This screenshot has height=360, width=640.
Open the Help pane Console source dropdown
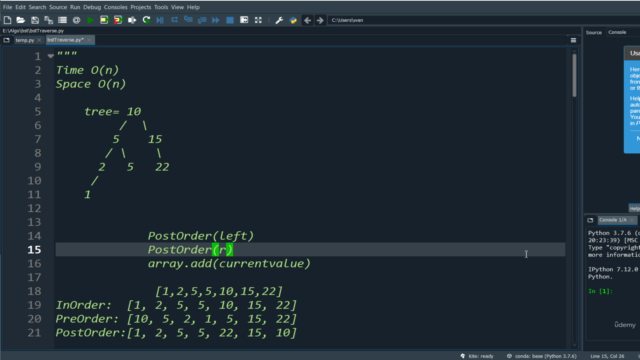[x=622, y=32]
